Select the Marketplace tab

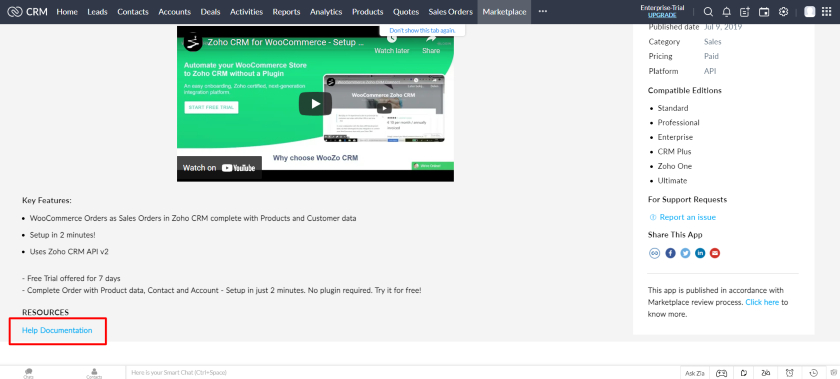coord(504,12)
